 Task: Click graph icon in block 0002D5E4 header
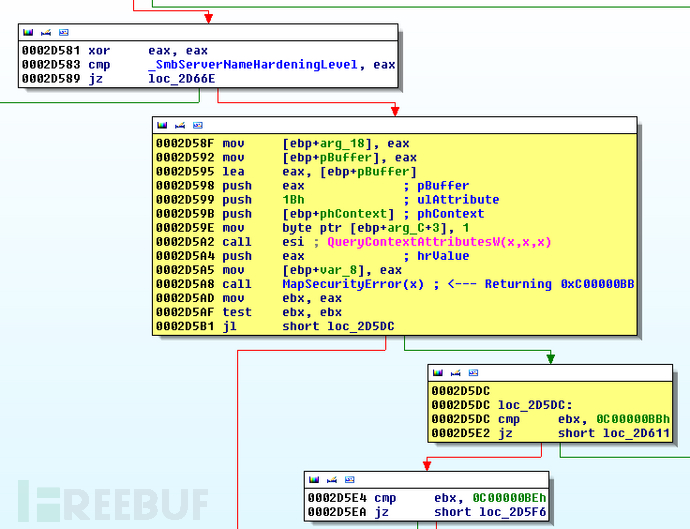(332, 480)
